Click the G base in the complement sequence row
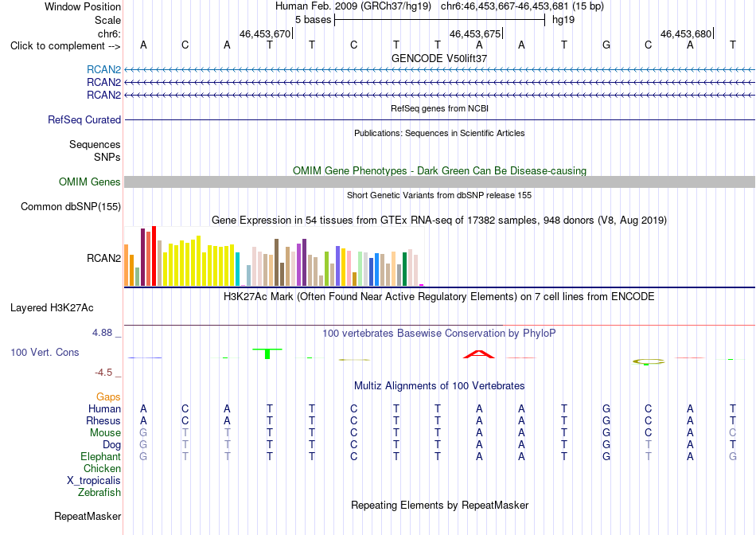This screenshot has width=756, height=535. click(x=606, y=45)
